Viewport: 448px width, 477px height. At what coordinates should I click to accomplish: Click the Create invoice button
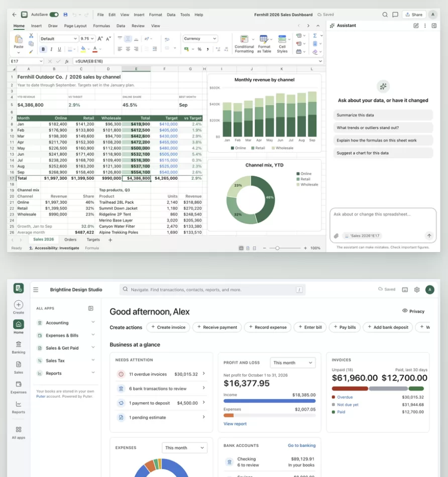168,327
